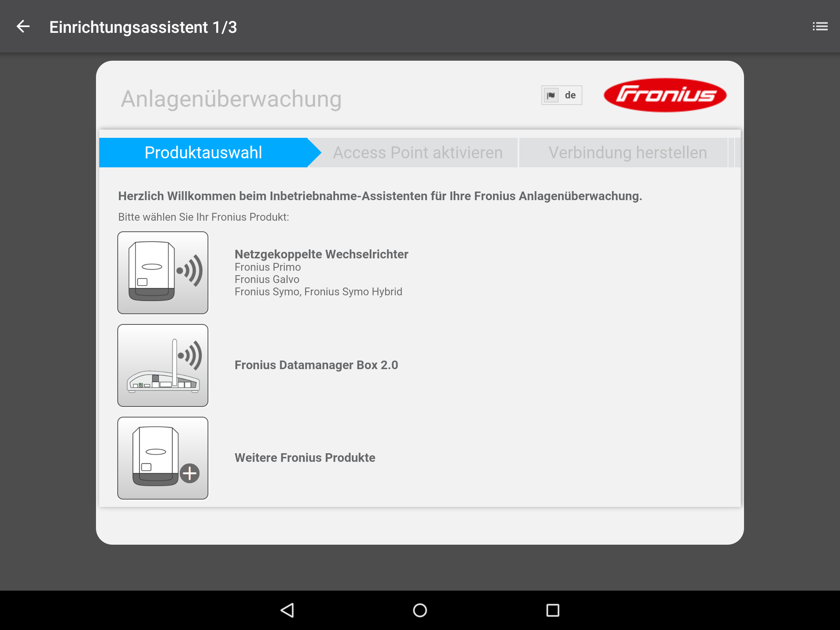Open the list menu icon
The image size is (840, 630).
coord(820,27)
